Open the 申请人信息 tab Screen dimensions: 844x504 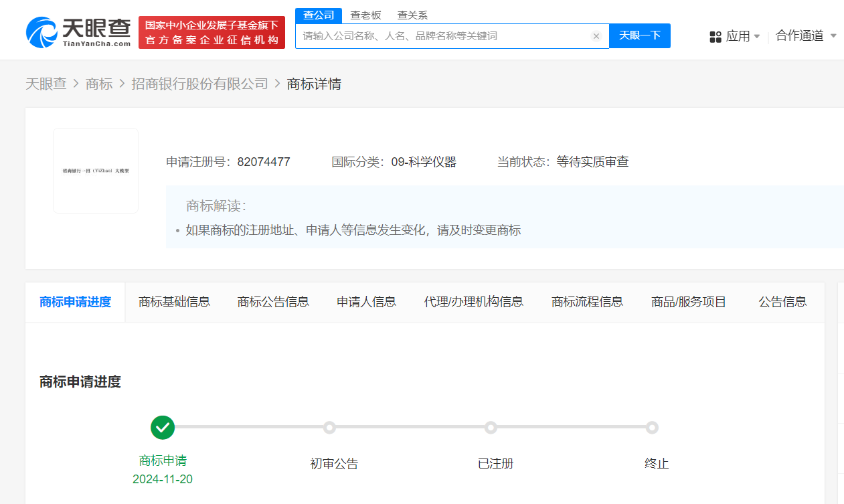point(366,302)
